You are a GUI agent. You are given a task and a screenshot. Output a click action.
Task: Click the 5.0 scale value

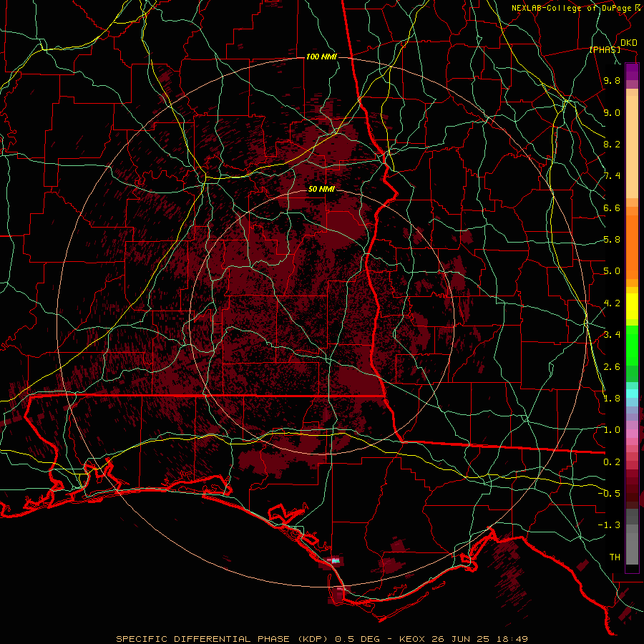tap(612, 271)
